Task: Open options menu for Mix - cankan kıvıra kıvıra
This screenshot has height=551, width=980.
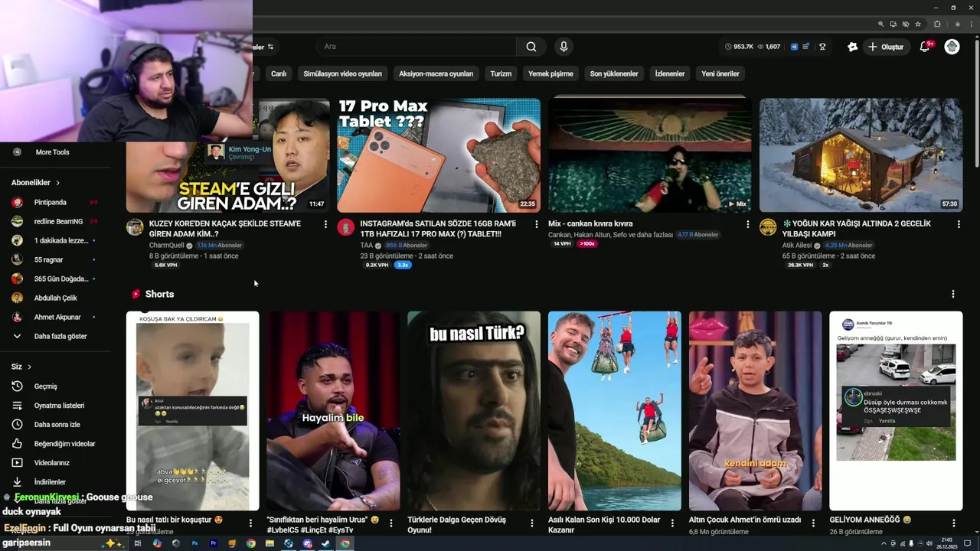Action: [x=747, y=224]
